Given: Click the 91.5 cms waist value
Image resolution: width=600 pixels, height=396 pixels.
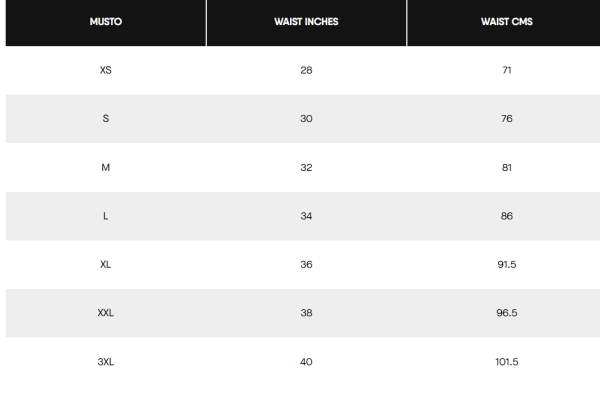Looking at the screenshot, I should [507, 265].
